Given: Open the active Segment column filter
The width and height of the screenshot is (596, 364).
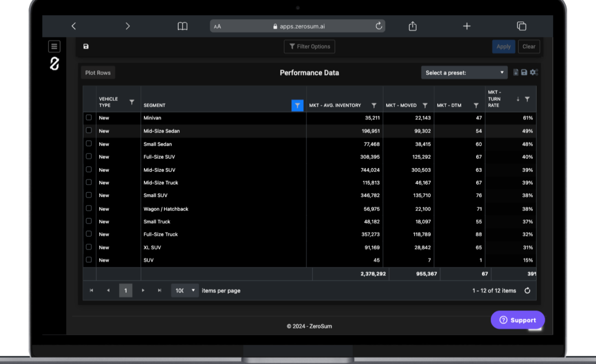Looking at the screenshot, I should point(297,105).
